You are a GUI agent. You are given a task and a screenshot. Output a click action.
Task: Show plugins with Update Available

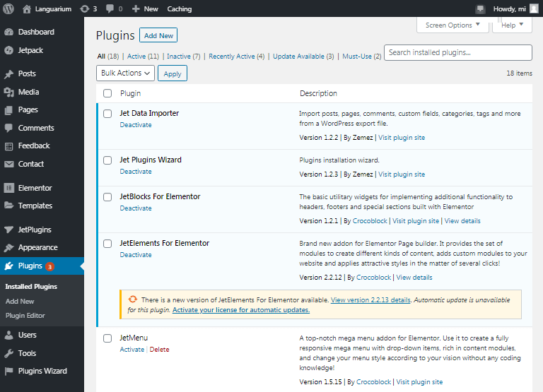point(298,57)
